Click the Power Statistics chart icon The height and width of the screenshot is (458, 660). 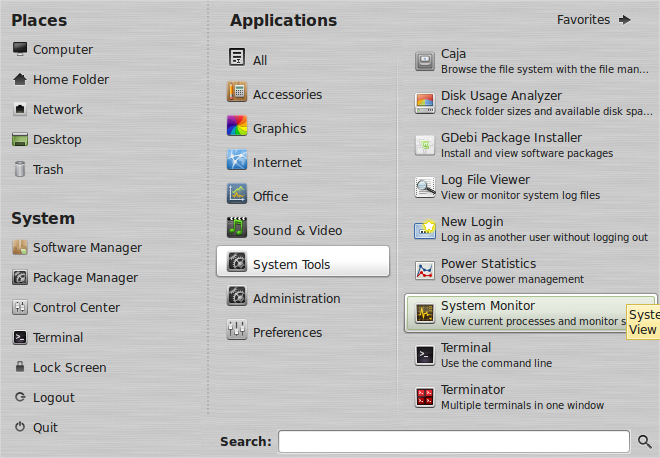[425, 271]
